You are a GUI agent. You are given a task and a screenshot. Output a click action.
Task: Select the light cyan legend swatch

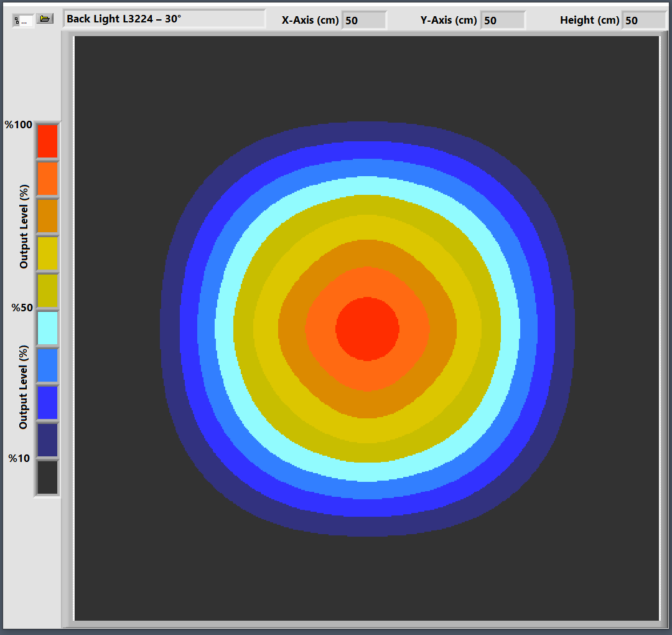point(47,328)
